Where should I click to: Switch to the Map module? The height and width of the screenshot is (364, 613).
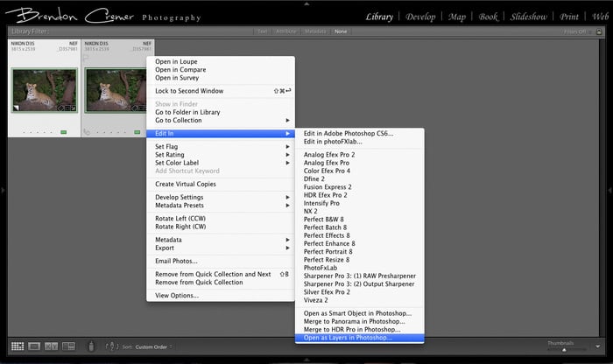(456, 17)
